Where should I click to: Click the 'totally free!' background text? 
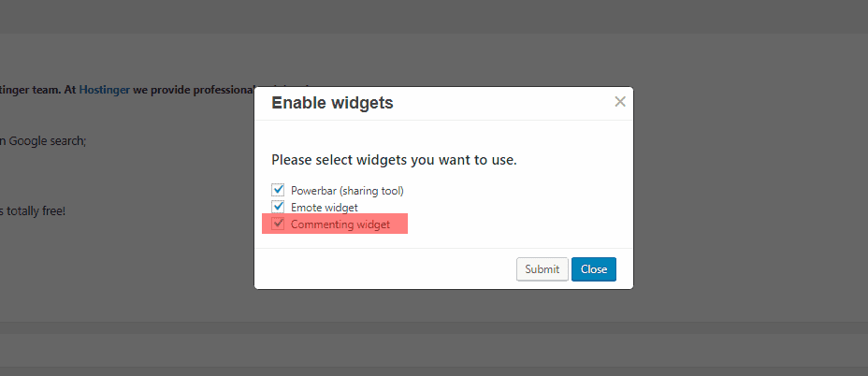35,211
